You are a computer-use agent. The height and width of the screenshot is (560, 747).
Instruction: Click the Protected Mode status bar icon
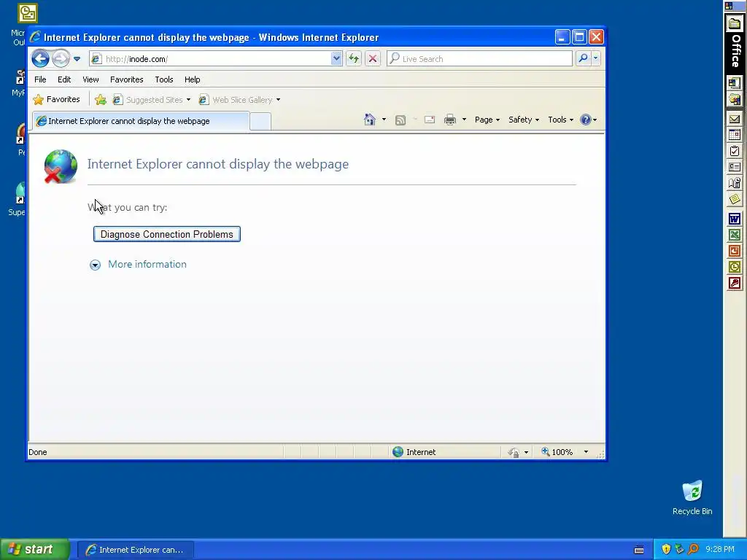(514, 452)
